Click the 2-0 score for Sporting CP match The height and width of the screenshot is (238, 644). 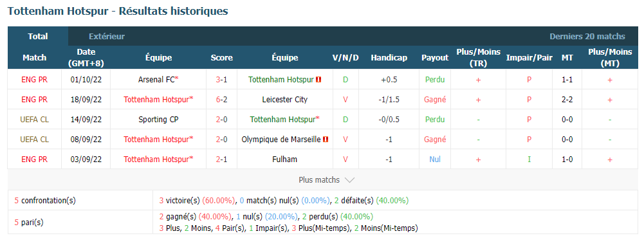pos(221,120)
